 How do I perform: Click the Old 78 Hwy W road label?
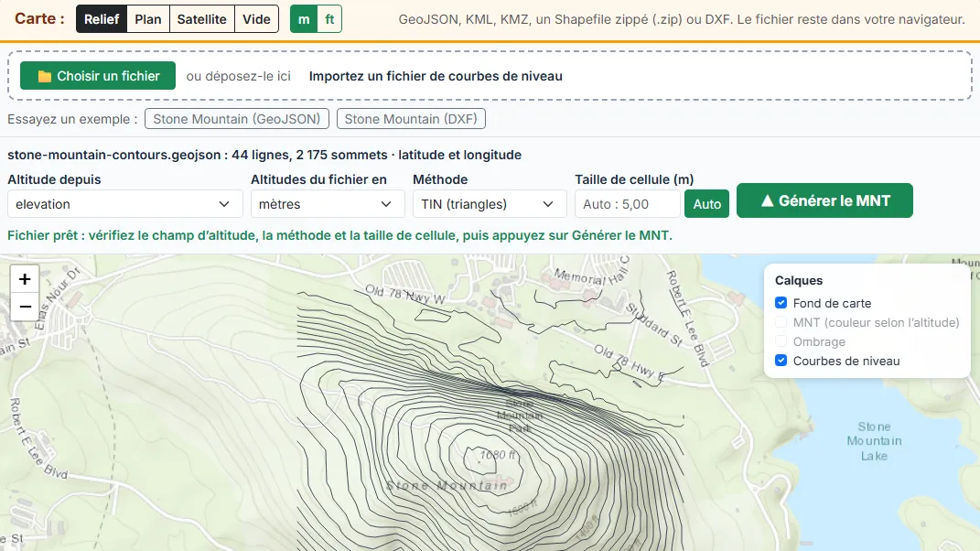[x=405, y=295]
